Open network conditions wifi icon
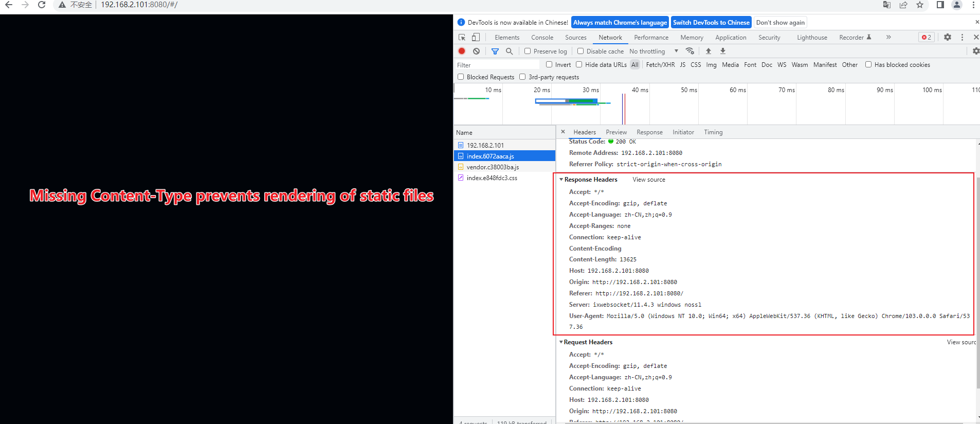Viewport: 980px width, 424px height. 690,51
